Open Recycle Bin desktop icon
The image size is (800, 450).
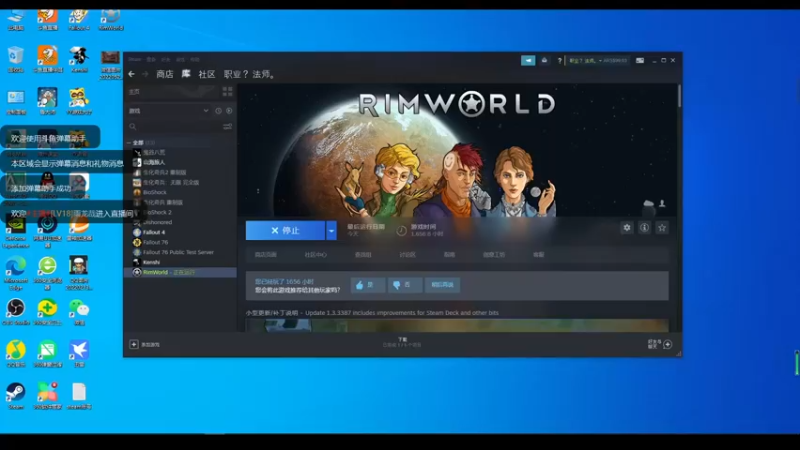pos(16,60)
